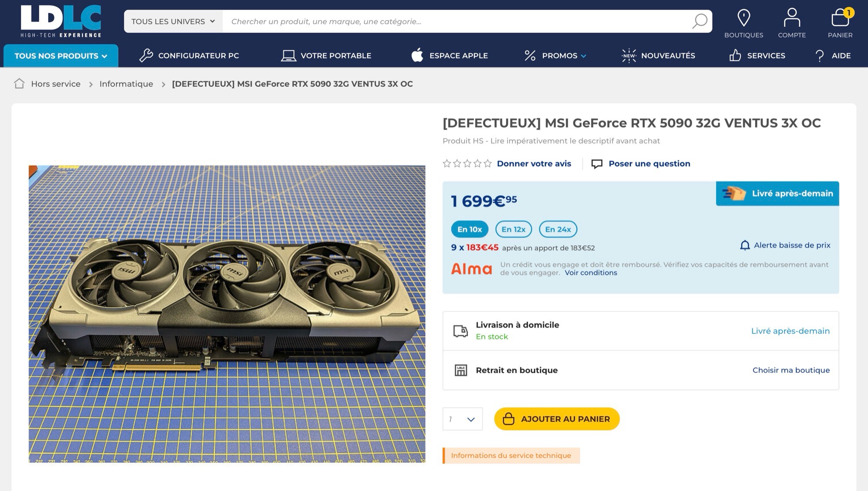
Task: Open Voir conditions link
Action: click(x=591, y=273)
